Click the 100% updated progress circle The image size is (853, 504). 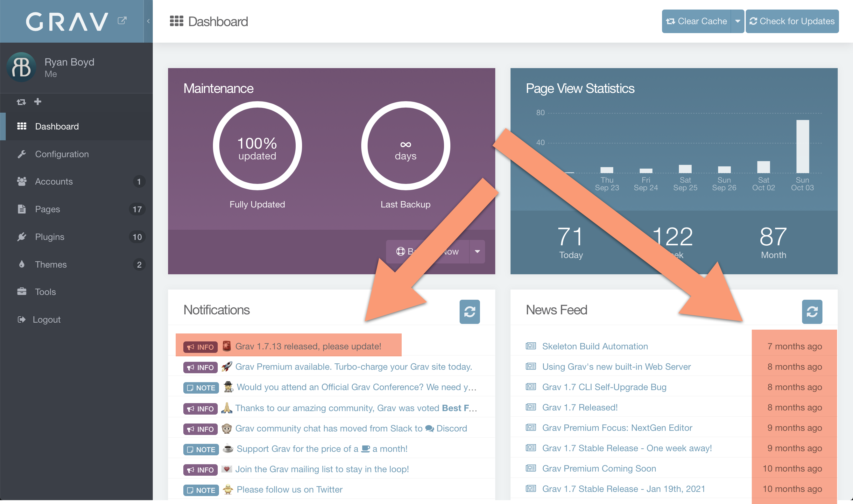(x=257, y=146)
